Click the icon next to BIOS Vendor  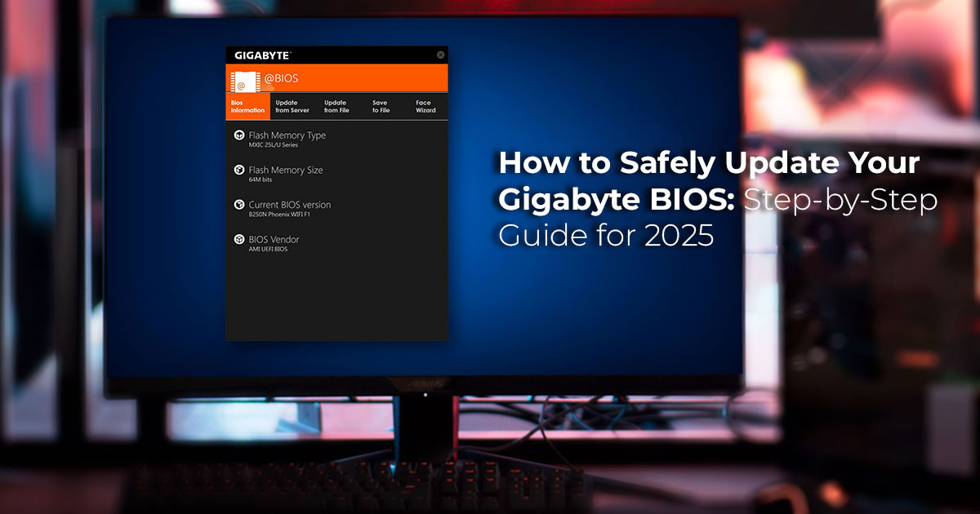[x=239, y=240]
